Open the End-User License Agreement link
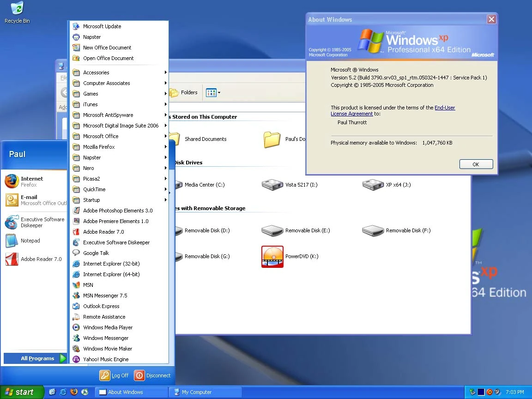The height and width of the screenshot is (399, 532). tap(445, 108)
